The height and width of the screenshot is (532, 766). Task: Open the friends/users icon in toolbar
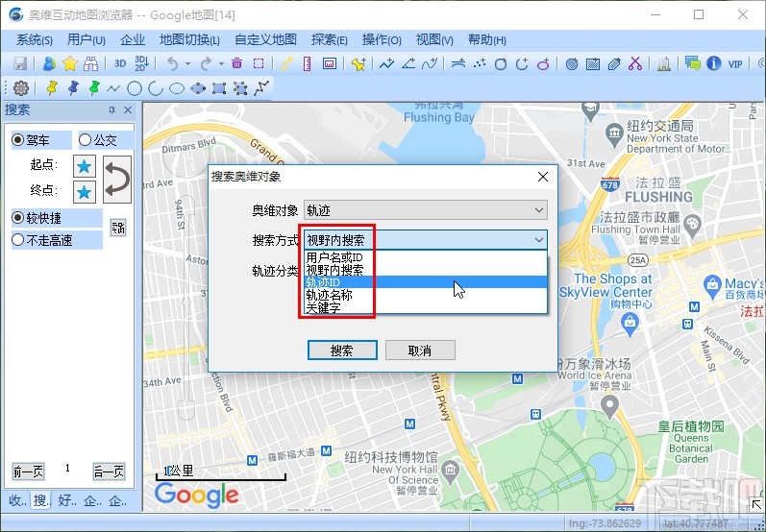pyautogui.click(x=49, y=63)
